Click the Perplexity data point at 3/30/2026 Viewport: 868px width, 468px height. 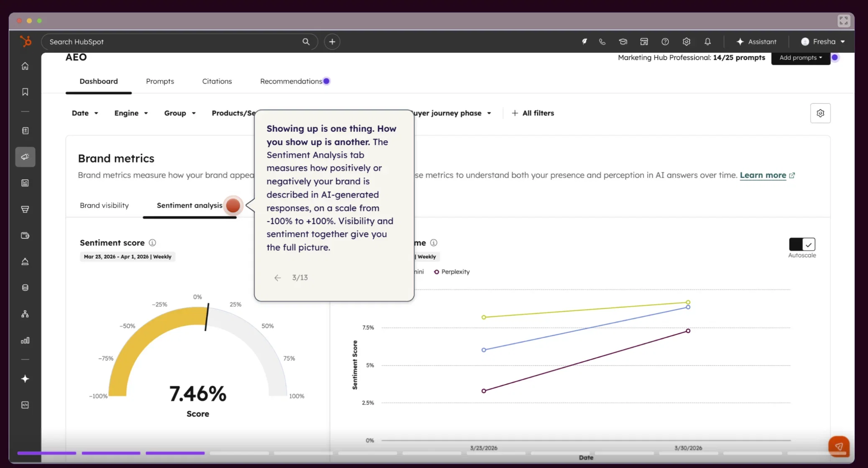point(688,331)
